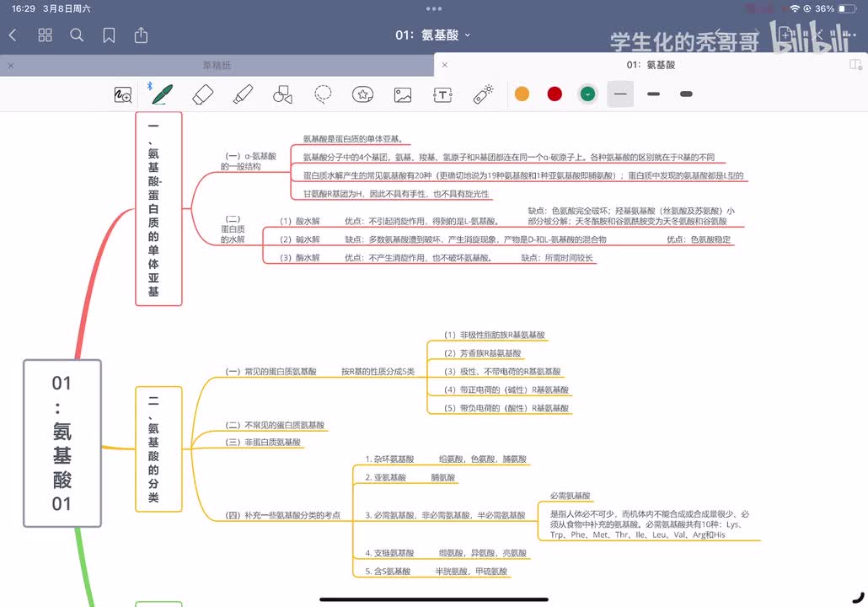Tap (1) 非极性脂肪族R基氨基酸

point(495,335)
